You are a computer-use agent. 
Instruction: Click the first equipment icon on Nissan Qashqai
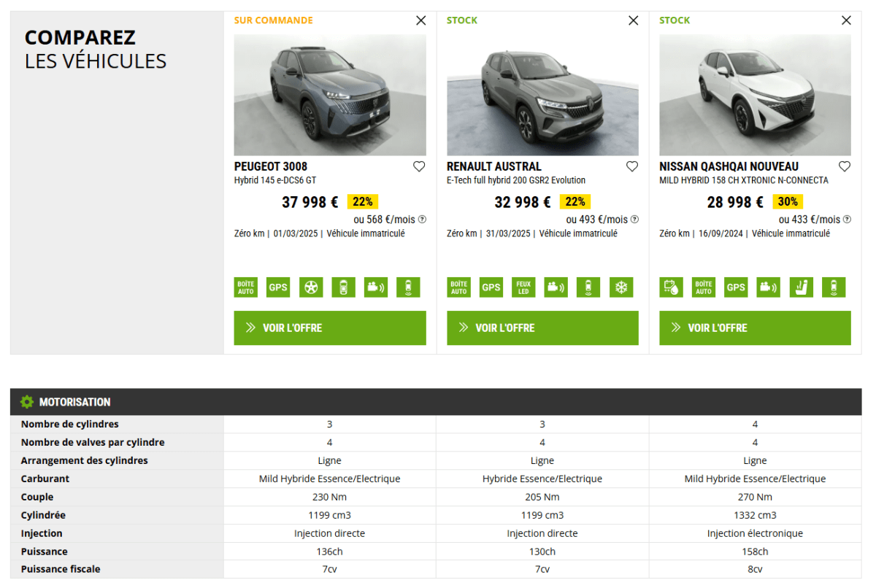point(671,287)
